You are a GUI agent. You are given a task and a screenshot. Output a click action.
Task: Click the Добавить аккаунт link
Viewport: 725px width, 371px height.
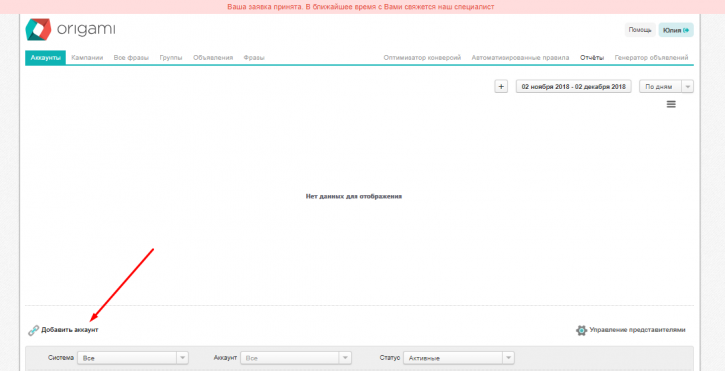(70, 330)
